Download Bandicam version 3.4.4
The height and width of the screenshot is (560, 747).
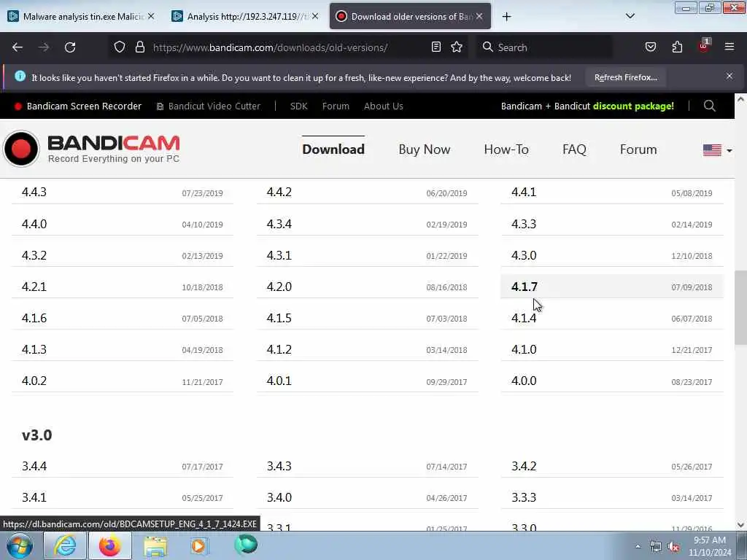pos(123,466)
